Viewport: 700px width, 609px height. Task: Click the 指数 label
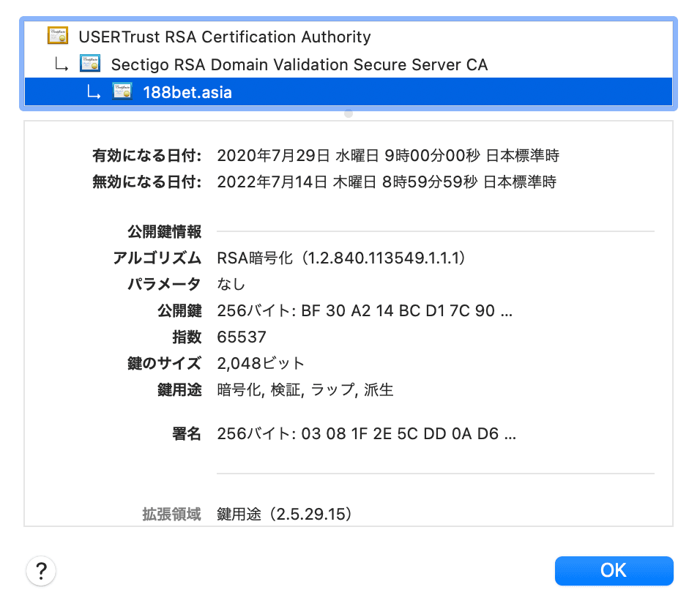coord(187,337)
